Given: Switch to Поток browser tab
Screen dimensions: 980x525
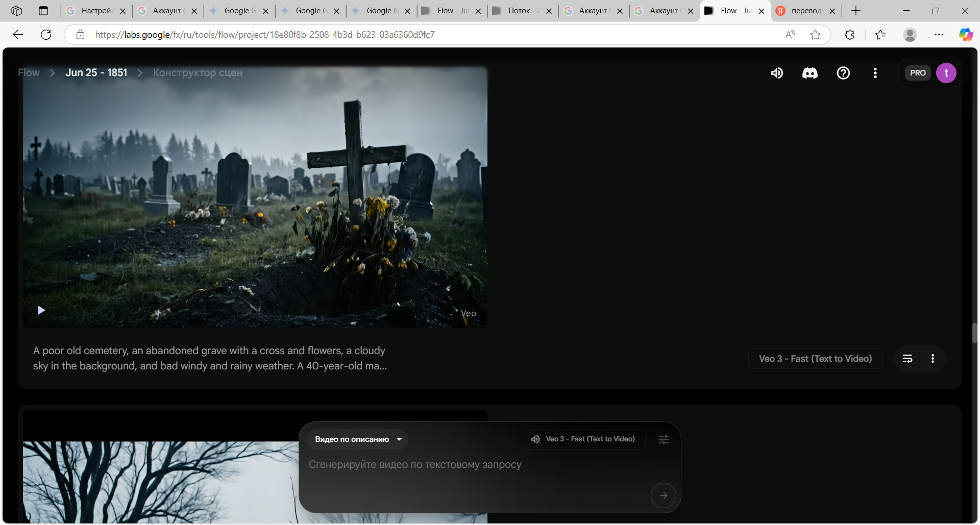Looking at the screenshot, I should coord(523,11).
